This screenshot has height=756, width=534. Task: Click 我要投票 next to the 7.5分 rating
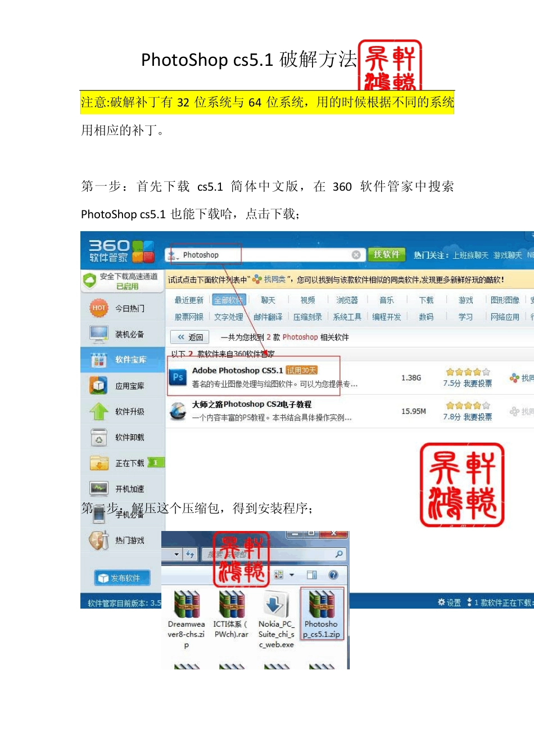coord(478,384)
